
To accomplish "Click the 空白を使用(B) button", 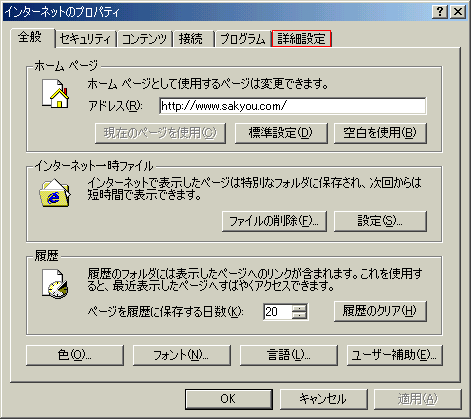I will [x=380, y=133].
